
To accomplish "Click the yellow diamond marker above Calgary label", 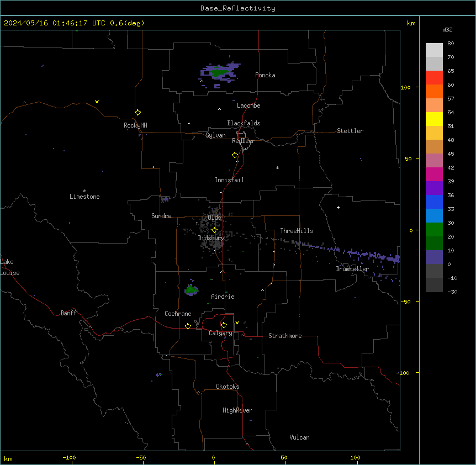I will click(224, 325).
